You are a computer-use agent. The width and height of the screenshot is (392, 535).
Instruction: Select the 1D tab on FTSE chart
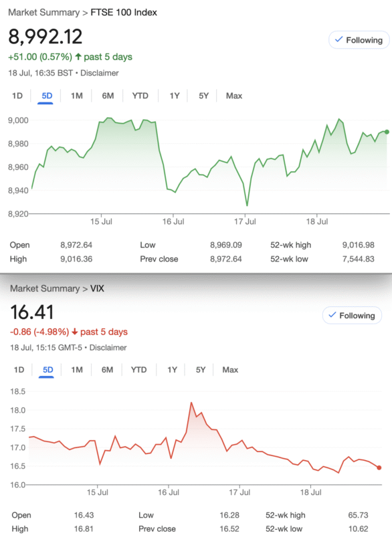[x=17, y=96]
